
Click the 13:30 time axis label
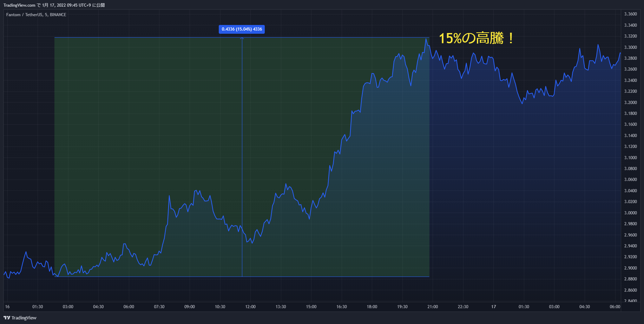click(x=281, y=307)
